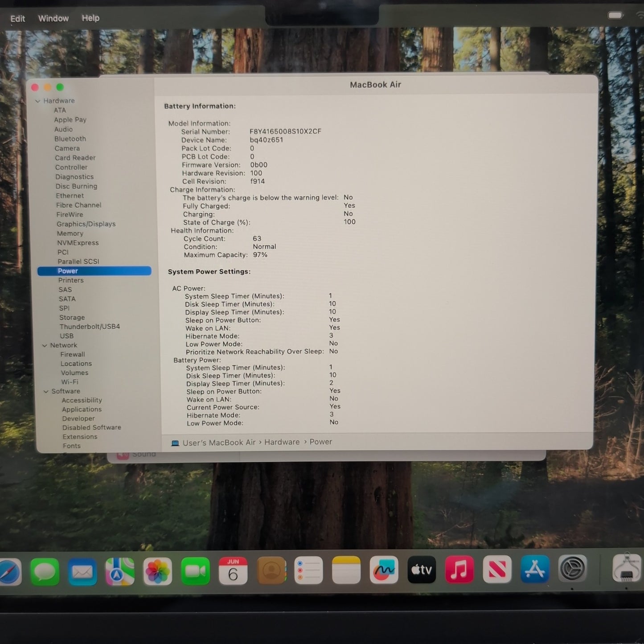644x644 pixels.
Task: Open the Edit menu
Action: (x=18, y=19)
